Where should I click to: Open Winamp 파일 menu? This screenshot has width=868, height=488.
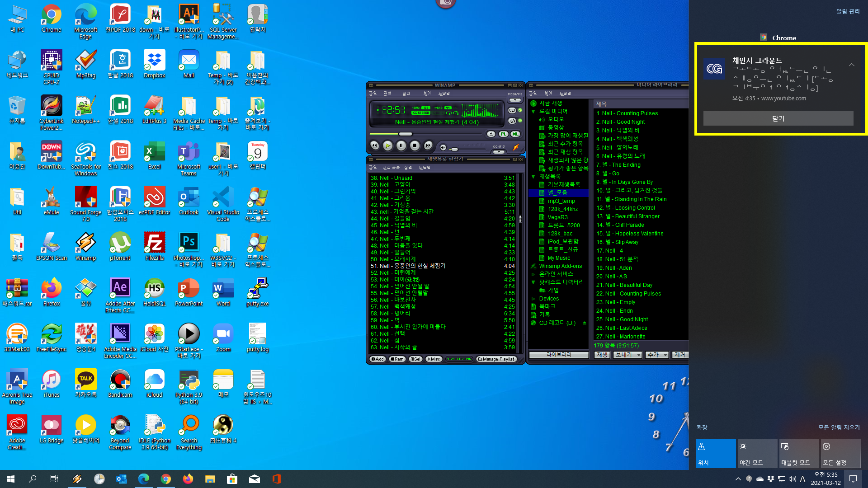pyautogui.click(x=373, y=93)
